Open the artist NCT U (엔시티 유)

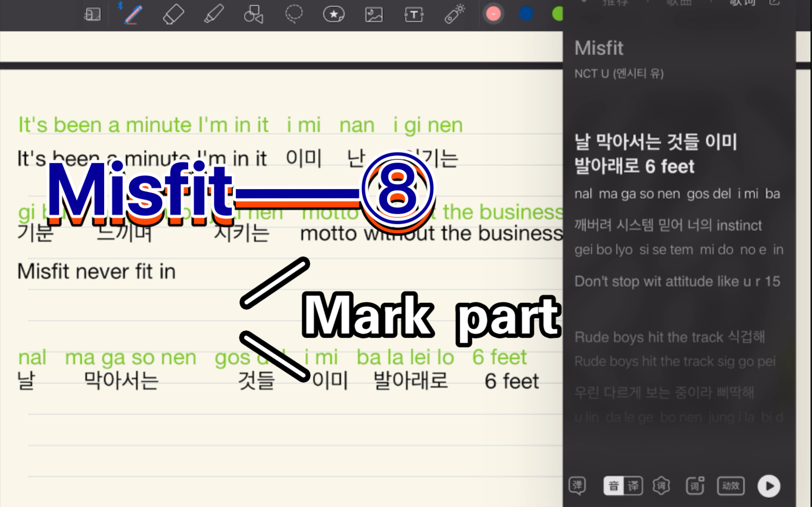pyautogui.click(x=619, y=74)
